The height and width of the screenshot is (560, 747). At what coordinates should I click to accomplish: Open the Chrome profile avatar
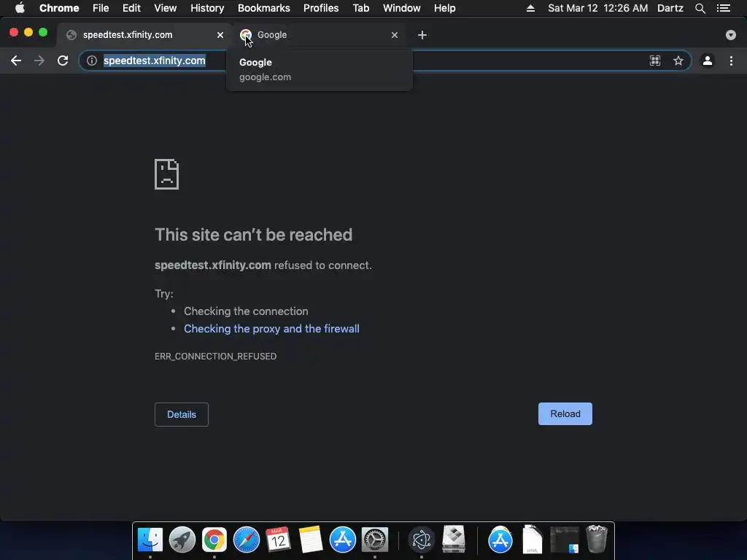708,61
